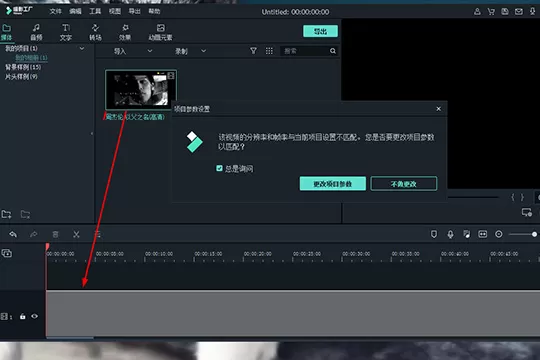Image resolution: width=540 pixels, height=360 pixels.
Task: Click 更改项目参数 to match settings
Action: [333, 184]
